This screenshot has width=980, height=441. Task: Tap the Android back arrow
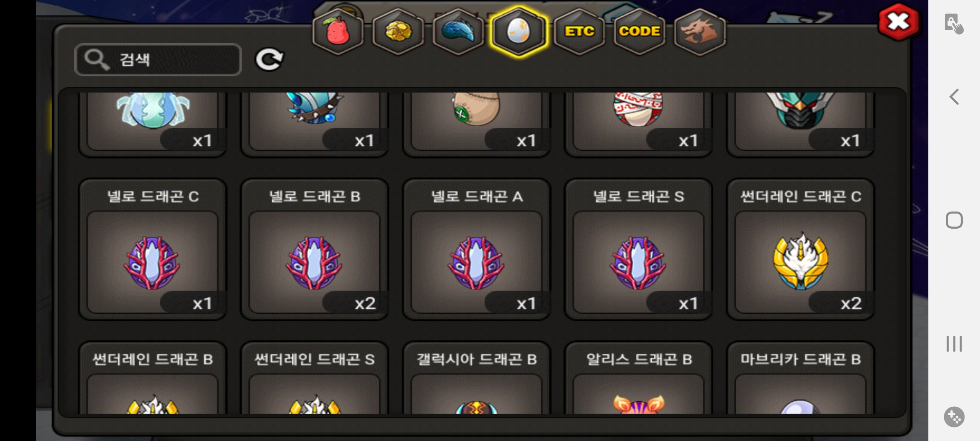(x=954, y=97)
